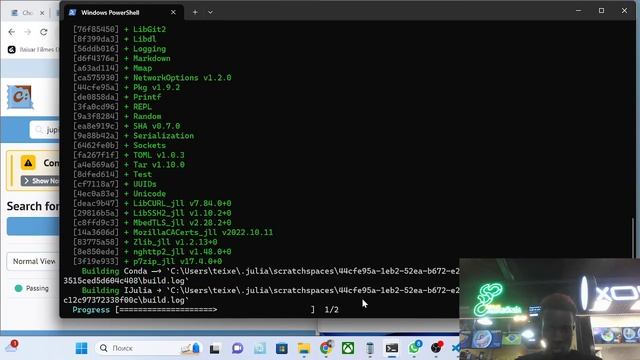The height and width of the screenshot is (360, 640).
Task: Click the 'Building Conda' line
Action: pyautogui.click(x=261, y=271)
